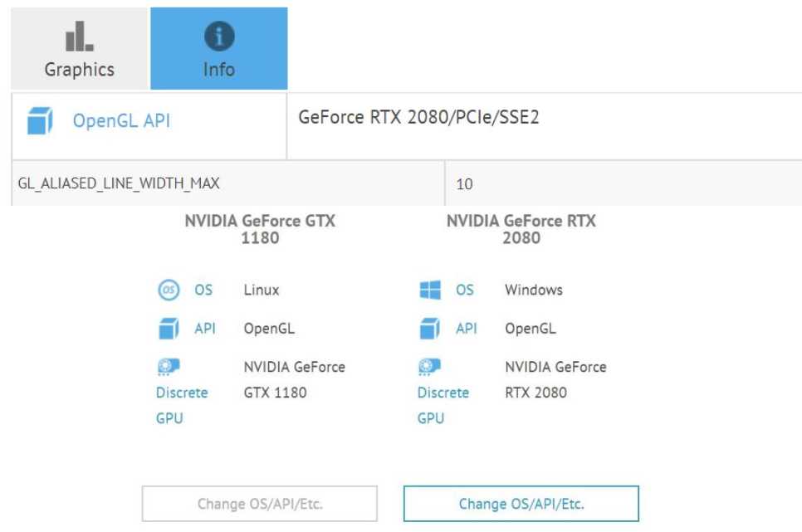Image resolution: width=802 pixels, height=532 pixels.
Task: Click the OpenGL value under GTX 1180
Action: point(269,329)
